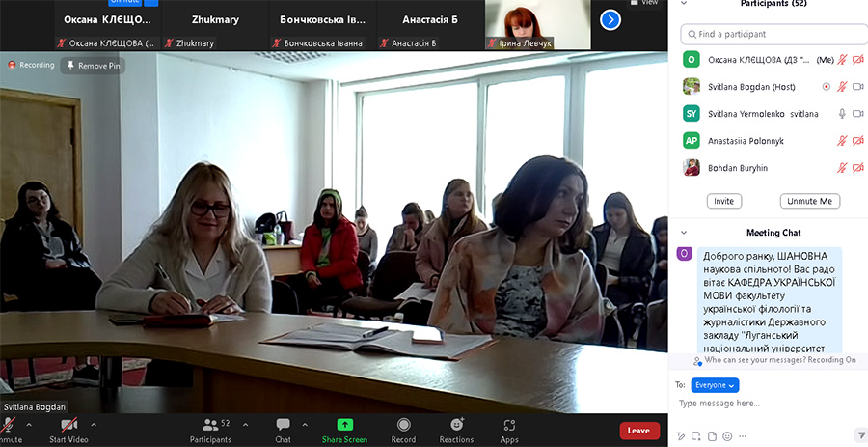Click the 'Anastasiia Polonnyk' participant name
This screenshot has width=868, height=447.
[746, 141]
